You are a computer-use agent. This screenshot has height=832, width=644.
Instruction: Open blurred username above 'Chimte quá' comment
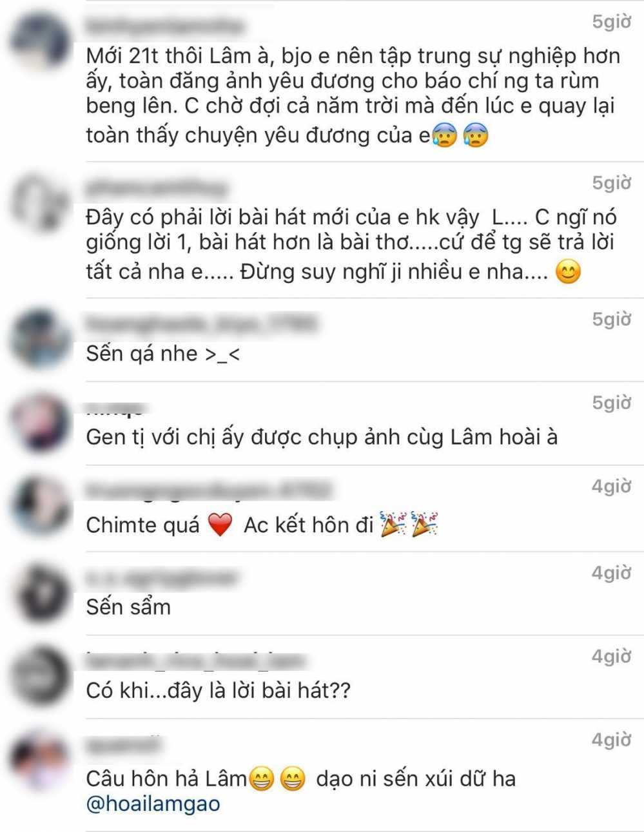click(209, 490)
